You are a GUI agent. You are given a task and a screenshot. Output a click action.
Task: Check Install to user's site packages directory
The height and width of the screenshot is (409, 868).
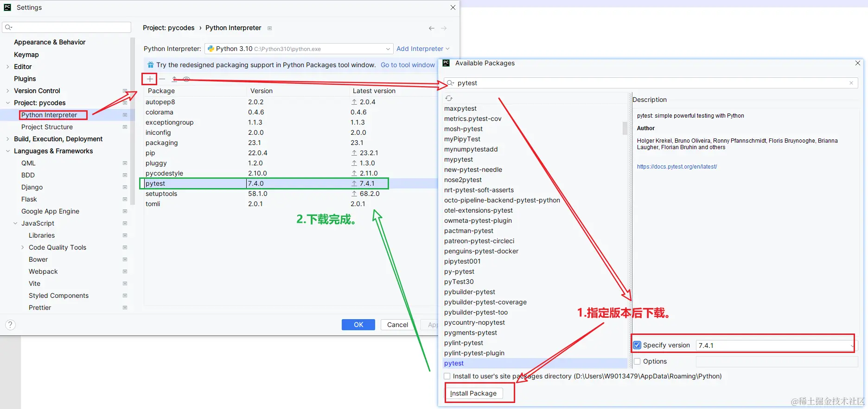pyautogui.click(x=447, y=376)
